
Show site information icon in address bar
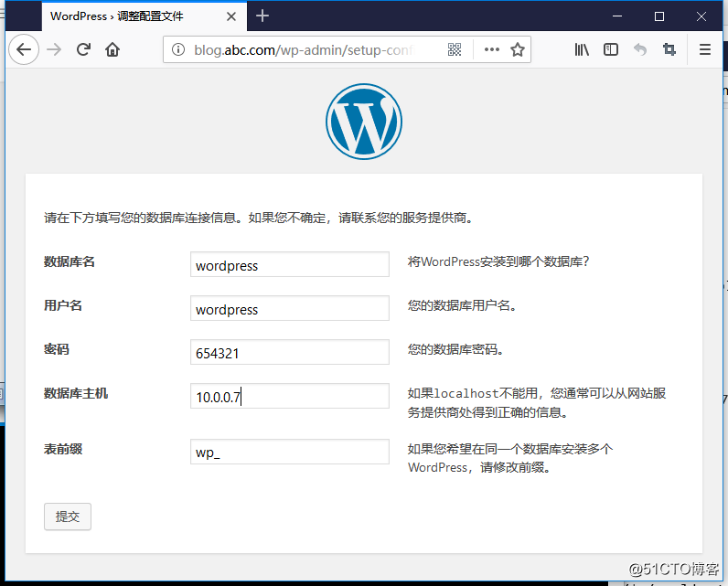point(177,49)
